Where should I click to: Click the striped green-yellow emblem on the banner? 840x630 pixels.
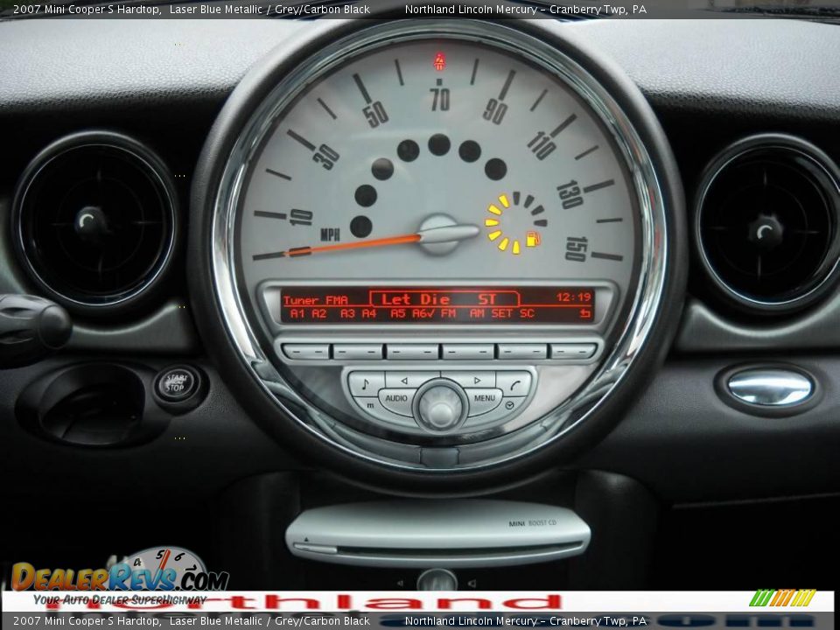tap(782, 598)
